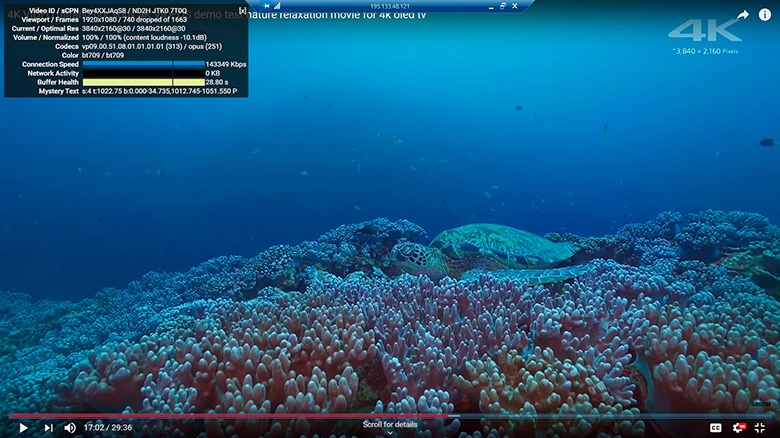Pin the remote desktop connection bar
The width and height of the screenshot is (780, 438).
267,6
